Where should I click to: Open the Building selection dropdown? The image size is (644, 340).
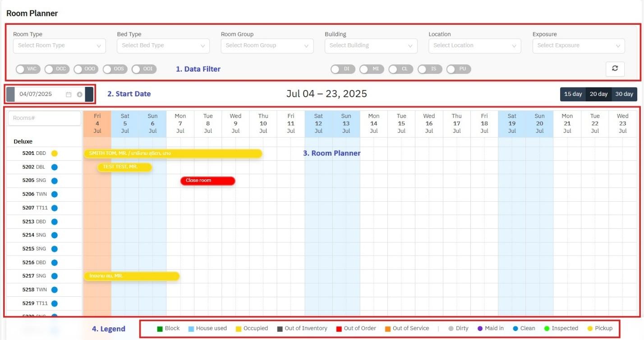coord(371,45)
